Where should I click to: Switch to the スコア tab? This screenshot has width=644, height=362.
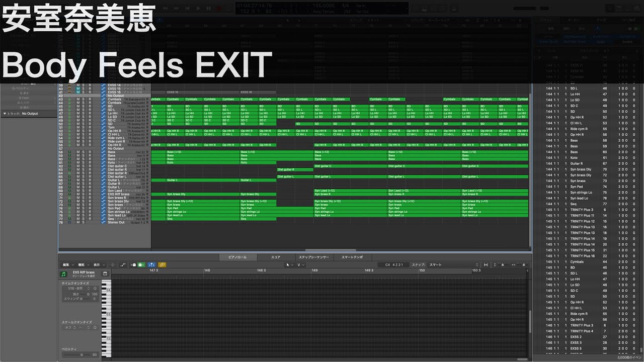(x=276, y=257)
